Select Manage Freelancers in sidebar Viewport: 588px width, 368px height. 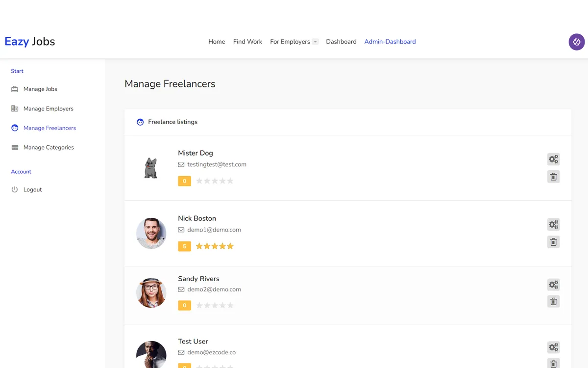[49, 128]
